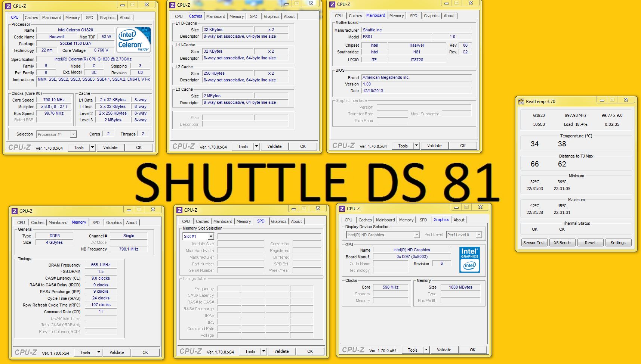Click the Intel Graphics logo in the Graphics window

[x=469, y=259]
